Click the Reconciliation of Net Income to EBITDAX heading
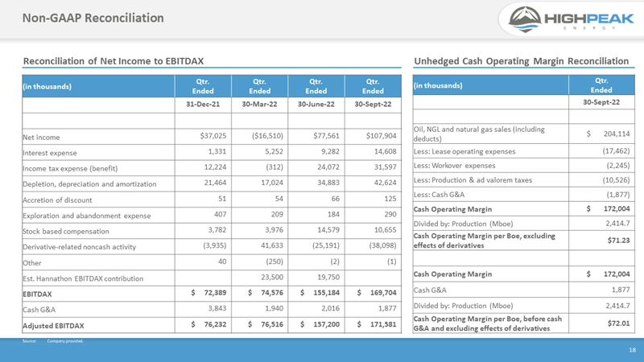This screenshot has width=644, height=362. [114, 61]
